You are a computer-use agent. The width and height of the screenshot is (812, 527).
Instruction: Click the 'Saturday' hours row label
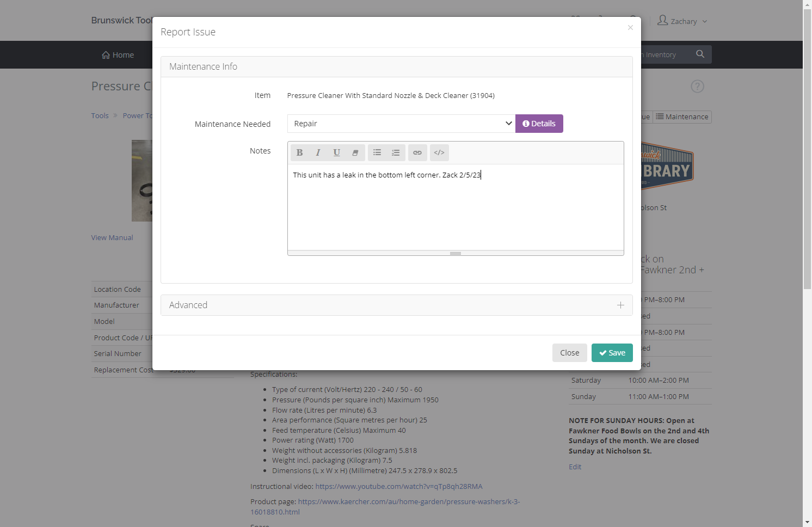click(x=586, y=381)
